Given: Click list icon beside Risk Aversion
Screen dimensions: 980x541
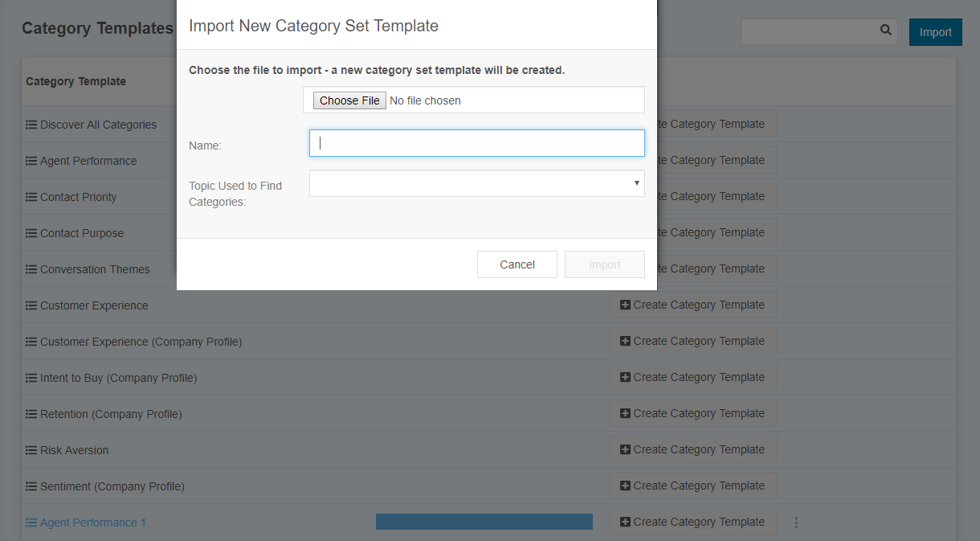Looking at the screenshot, I should 31,450.
